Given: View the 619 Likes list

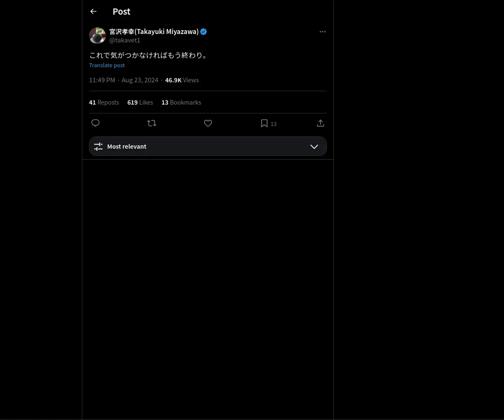Looking at the screenshot, I should click(140, 102).
